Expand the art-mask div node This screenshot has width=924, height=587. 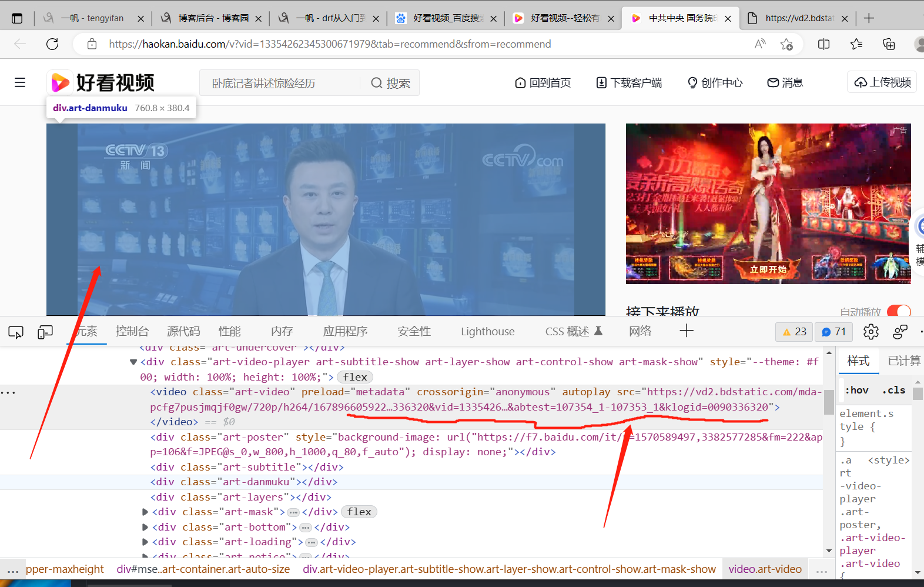(x=145, y=512)
